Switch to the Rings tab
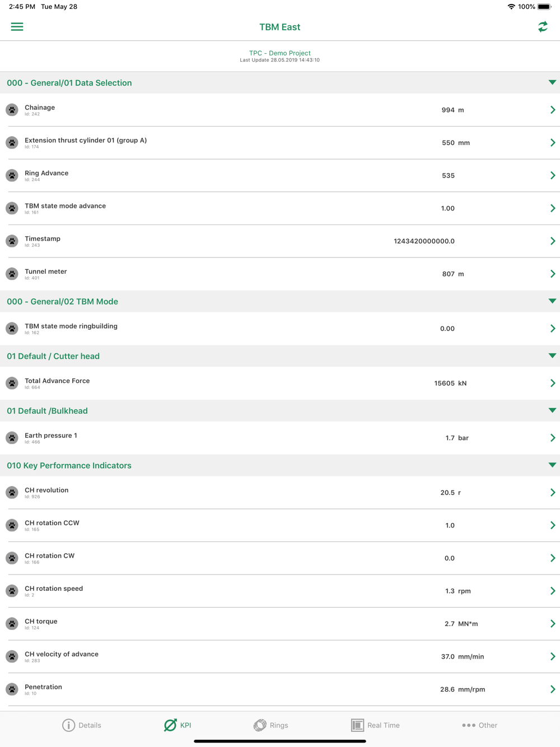Image resolution: width=560 pixels, height=747 pixels. [x=270, y=725]
